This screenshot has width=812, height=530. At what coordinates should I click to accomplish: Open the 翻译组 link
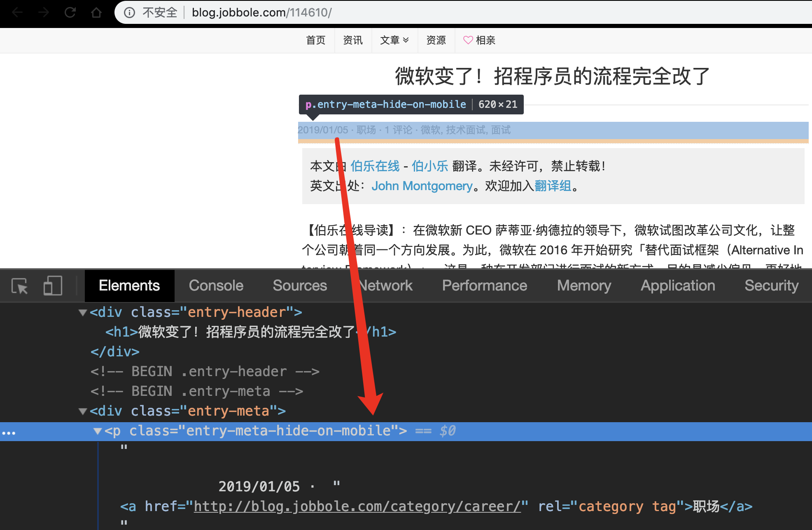pos(553,186)
